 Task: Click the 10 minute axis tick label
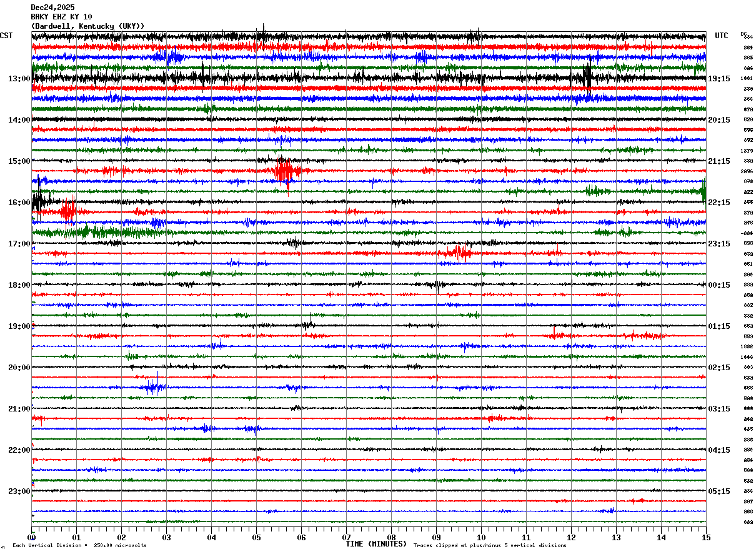click(x=481, y=537)
